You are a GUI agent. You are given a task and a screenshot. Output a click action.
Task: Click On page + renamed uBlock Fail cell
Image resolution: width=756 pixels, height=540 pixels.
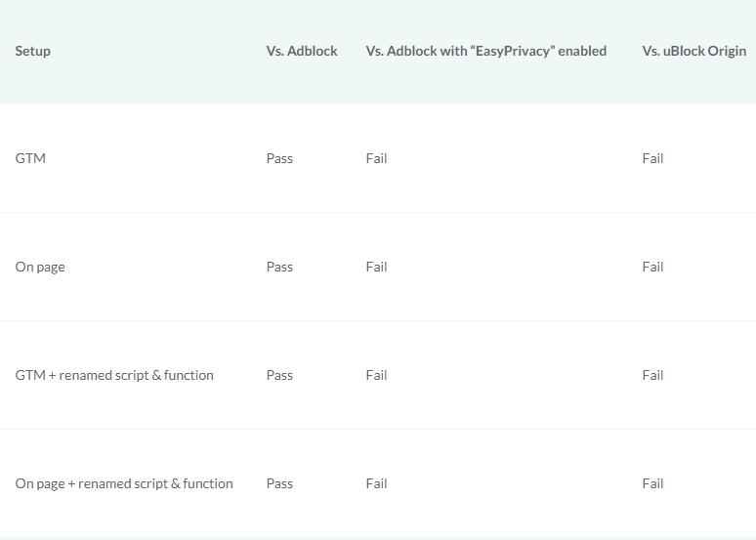[652, 483]
